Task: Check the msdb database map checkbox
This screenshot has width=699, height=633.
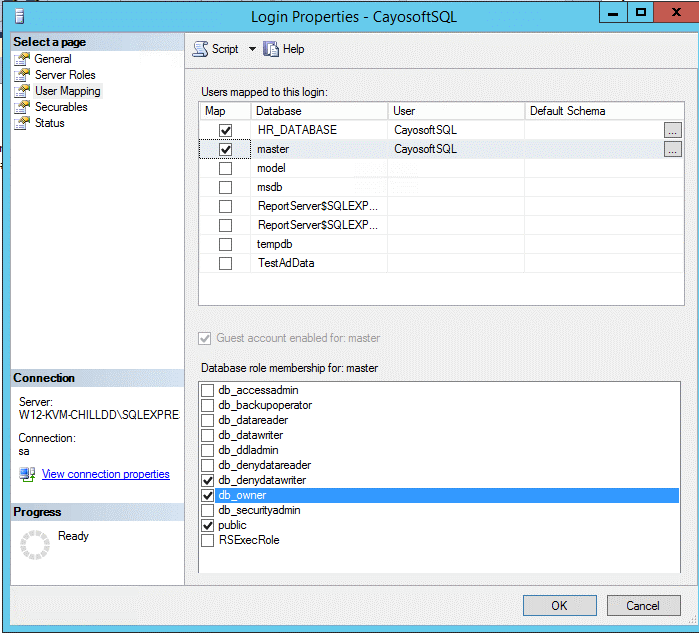Action: [x=226, y=187]
